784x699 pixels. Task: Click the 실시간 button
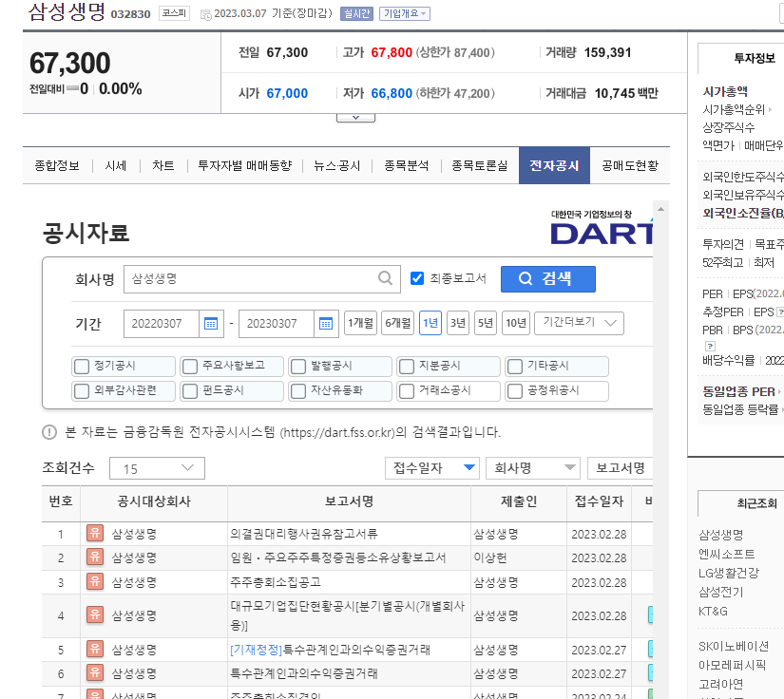pyautogui.click(x=357, y=13)
